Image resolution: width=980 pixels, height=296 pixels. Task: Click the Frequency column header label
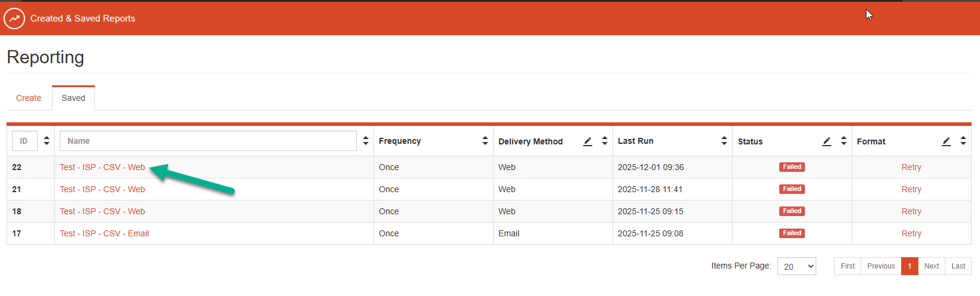click(400, 141)
